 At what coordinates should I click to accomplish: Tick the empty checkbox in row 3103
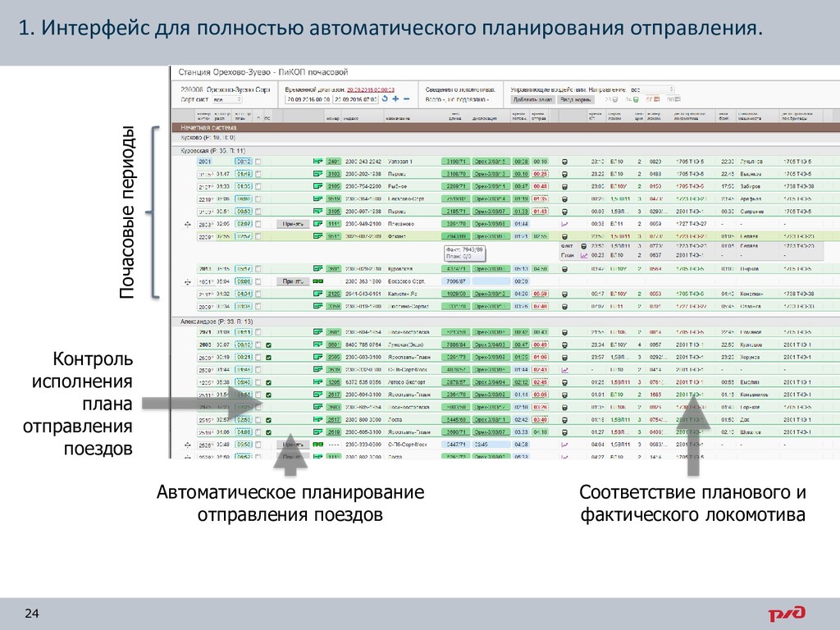[x=258, y=174]
